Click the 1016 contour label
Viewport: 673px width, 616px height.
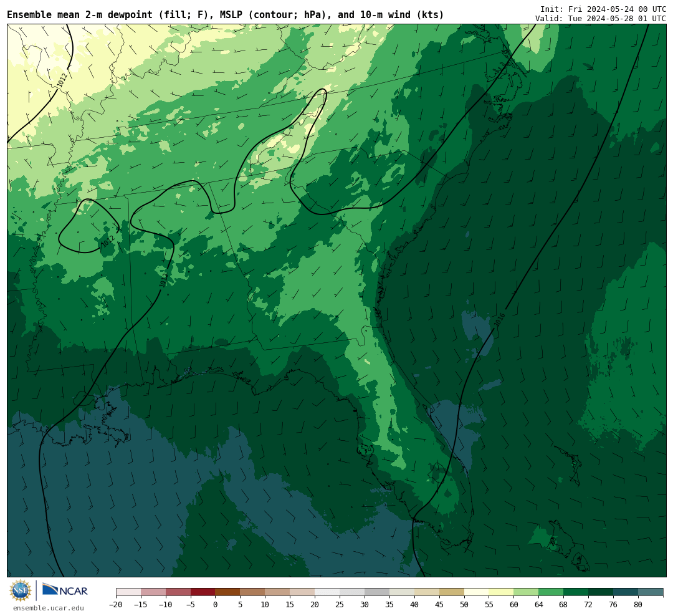(499, 320)
